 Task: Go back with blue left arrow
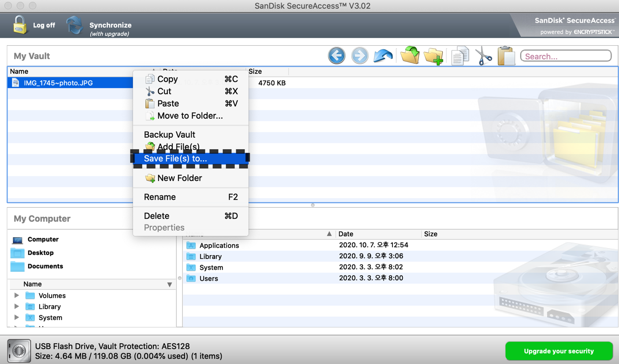pyautogui.click(x=337, y=56)
